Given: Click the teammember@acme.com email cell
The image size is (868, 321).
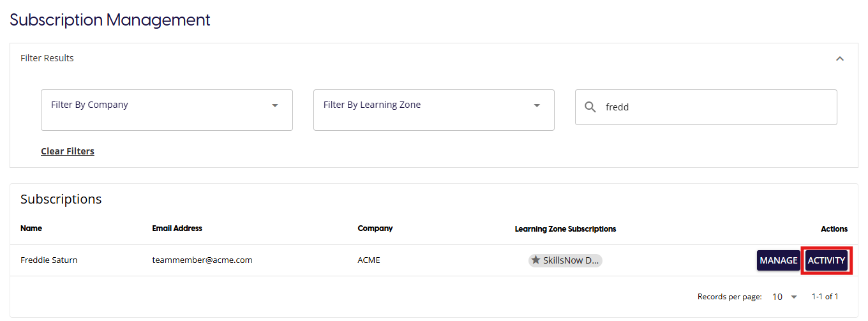Looking at the screenshot, I should (x=202, y=260).
